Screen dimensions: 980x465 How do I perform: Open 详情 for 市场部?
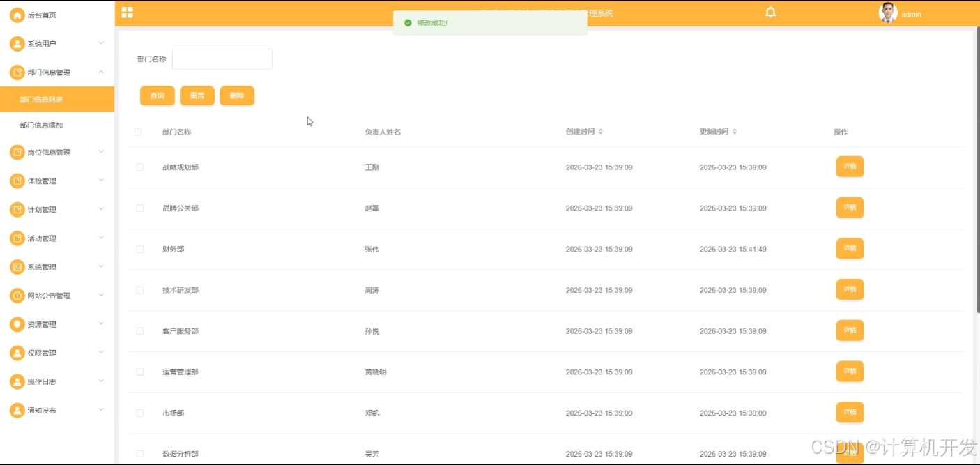[850, 412]
